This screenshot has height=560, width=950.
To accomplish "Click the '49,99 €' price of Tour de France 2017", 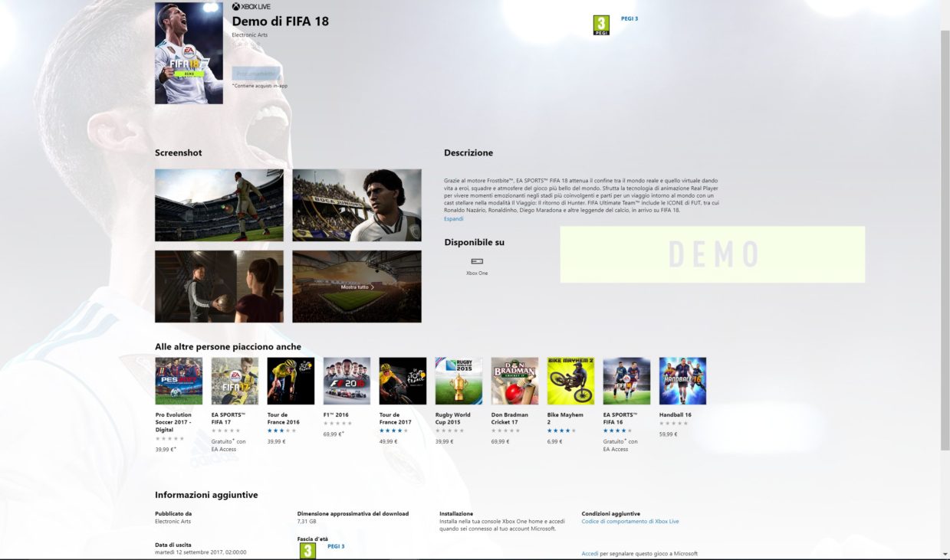I will coord(388,441).
